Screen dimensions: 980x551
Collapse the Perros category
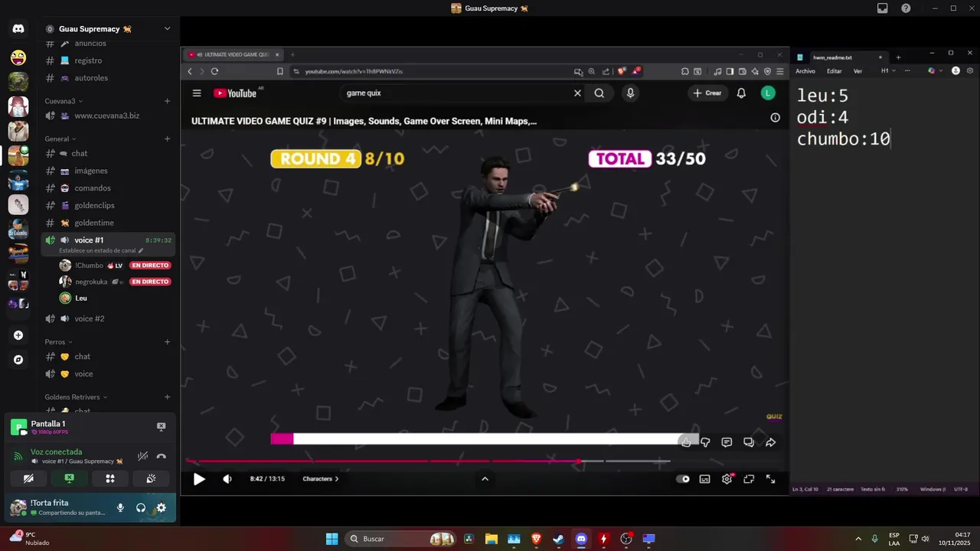(x=58, y=342)
